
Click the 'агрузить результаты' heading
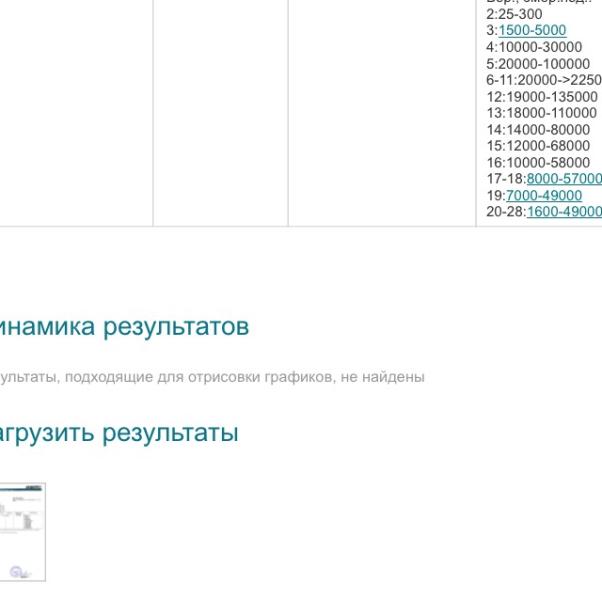119,433
